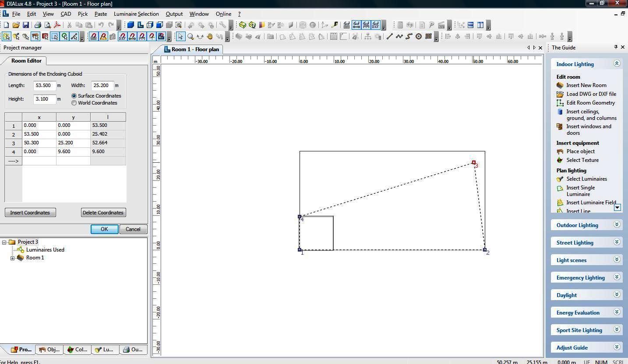Select the arrow pointer tool
This screenshot has width=628, height=364.
(180, 37)
